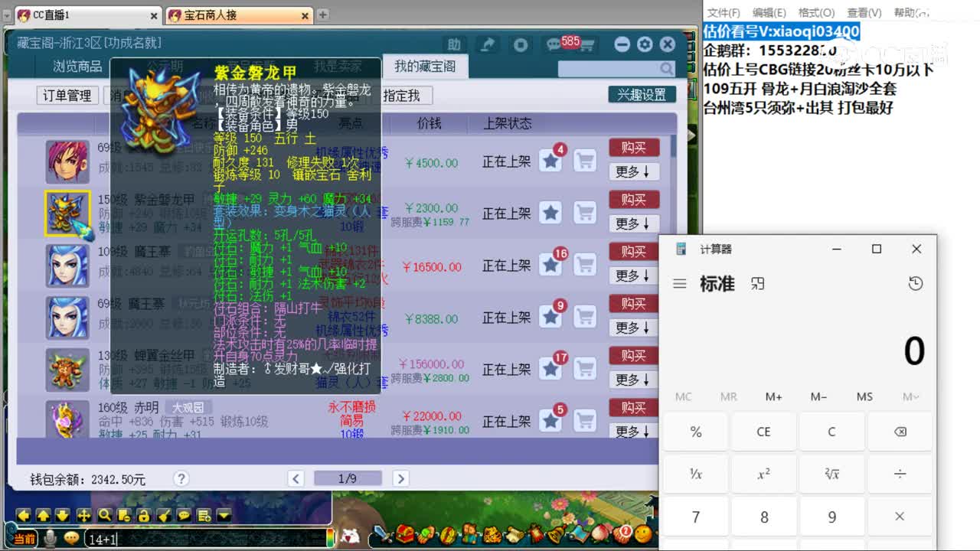Click the yellow left arrow chat icon
The height and width of the screenshot is (551, 980).
[24, 515]
